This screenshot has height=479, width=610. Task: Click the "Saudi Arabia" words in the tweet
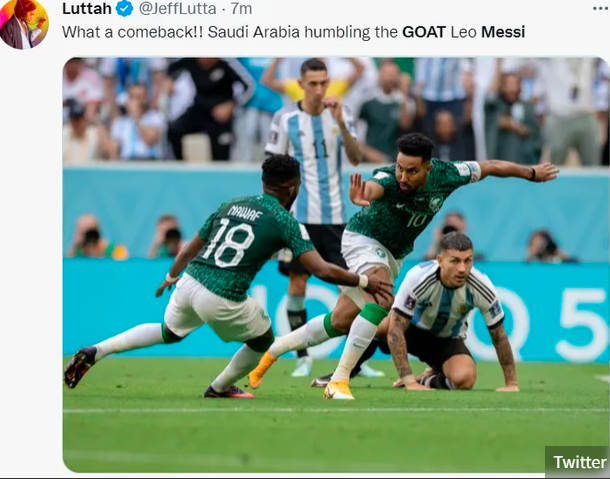(x=254, y=32)
